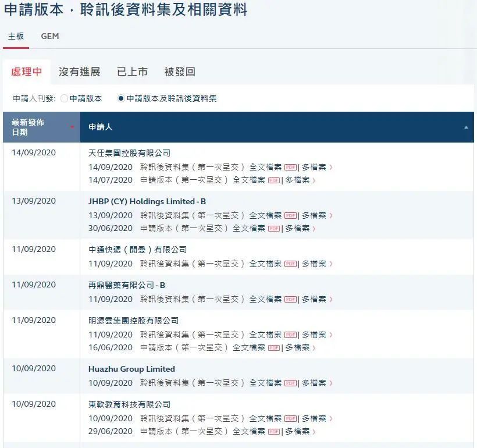The image size is (477, 448).
Task: Sort the 申請人 column using its arrow
Action: pos(466,127)
